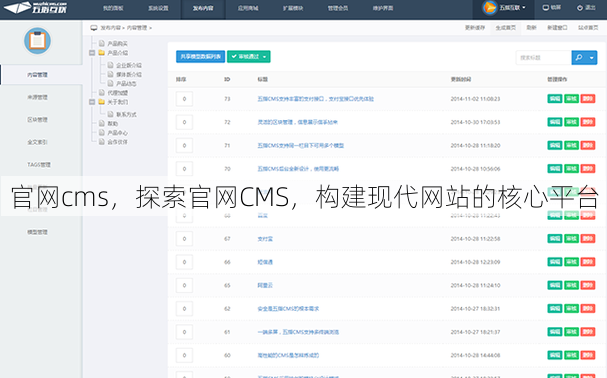Select 区块管理 in left sidebar
The width and height of the screenshot is (607, 378).
38,120
